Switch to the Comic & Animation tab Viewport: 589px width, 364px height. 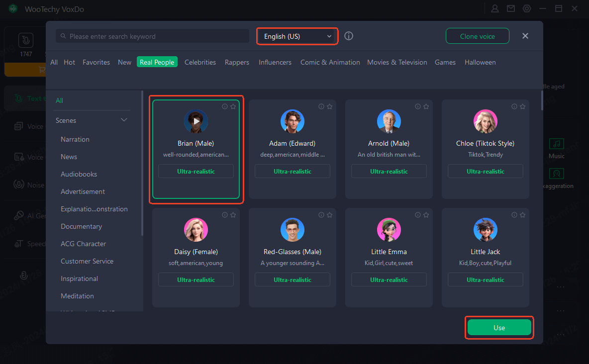(x=330, y=62)
